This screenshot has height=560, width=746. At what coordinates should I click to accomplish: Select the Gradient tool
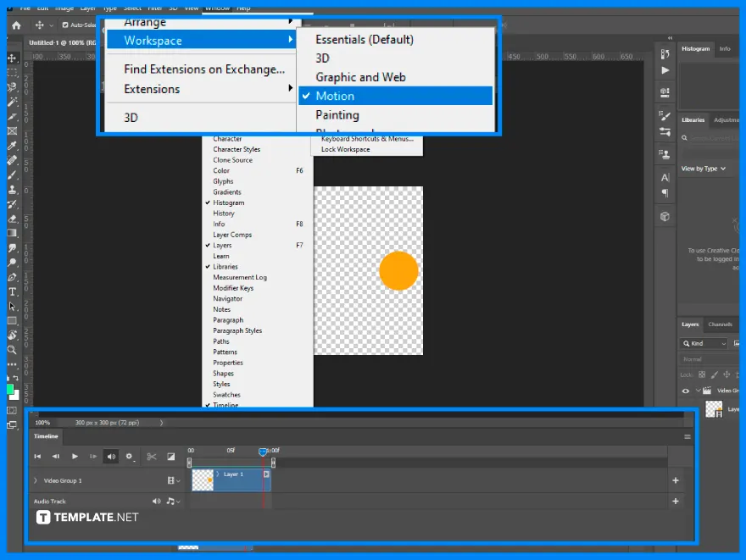click(x=11, y=233)
